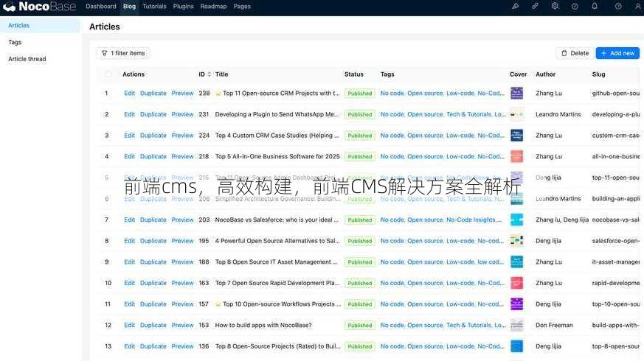Click author 'Don Freeman'
Viewport: 644px width, 361px height.
click(x=554, y=325)
